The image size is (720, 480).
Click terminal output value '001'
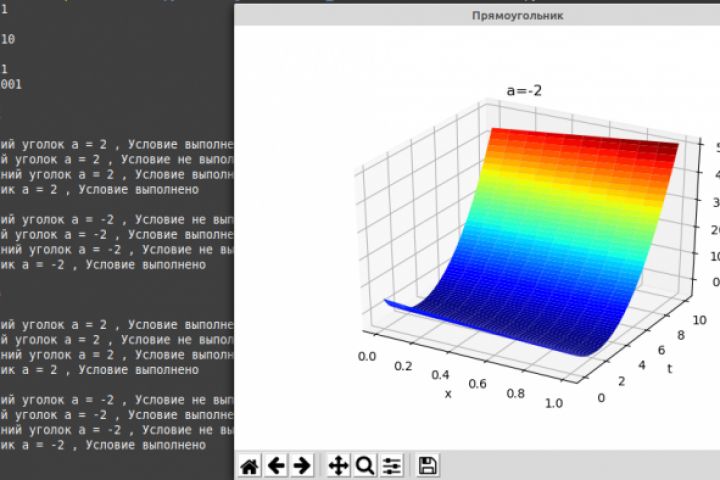tap(11, 85)
